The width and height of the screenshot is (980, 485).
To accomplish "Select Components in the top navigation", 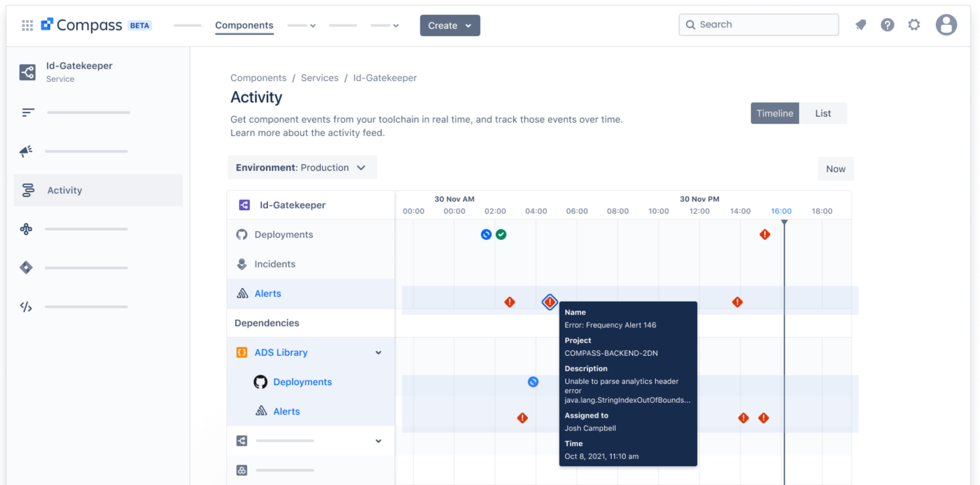I will click(x=244, y=25).
